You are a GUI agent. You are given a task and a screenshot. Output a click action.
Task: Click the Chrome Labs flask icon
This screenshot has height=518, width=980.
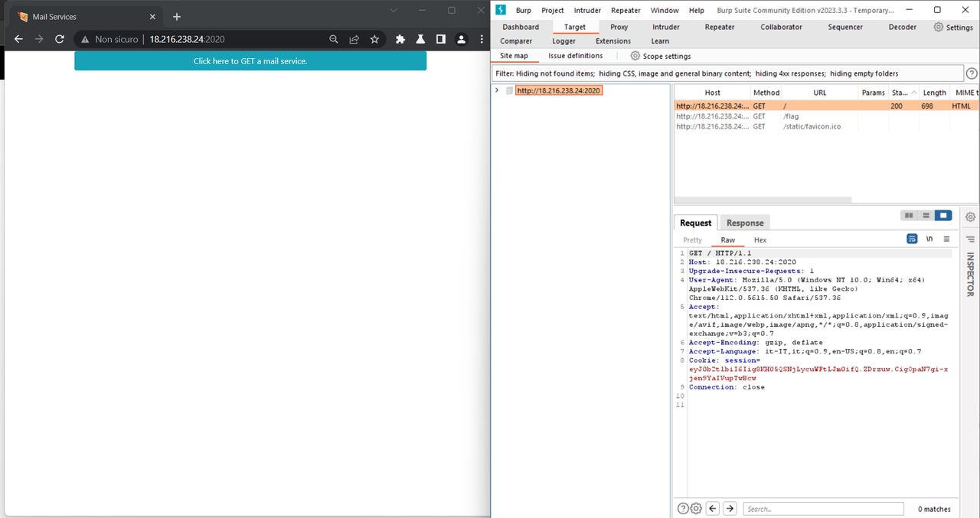[420, 39]
